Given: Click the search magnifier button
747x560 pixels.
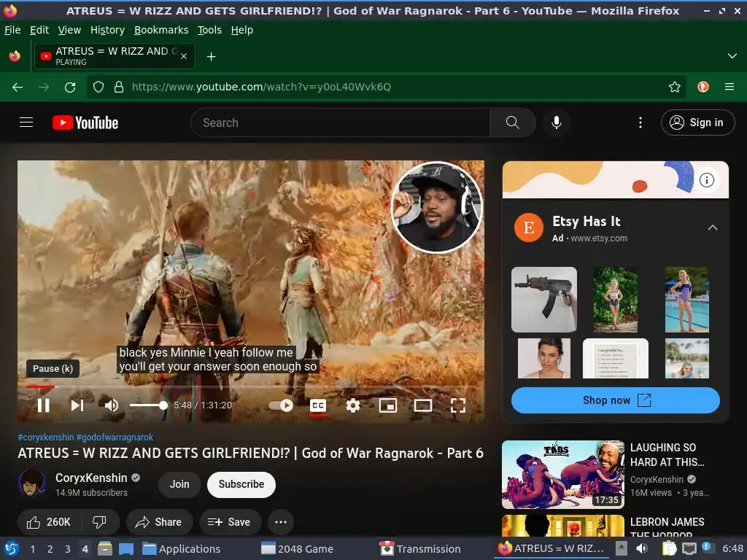Looking at the screenshot, I should point(513,122).
